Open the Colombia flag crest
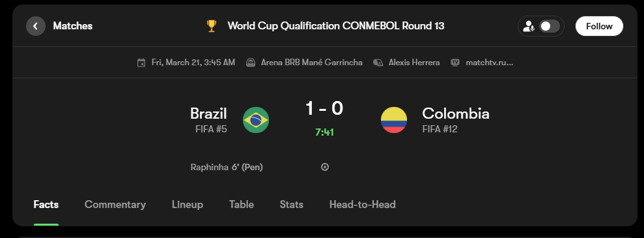The image size is (644, 238). 394,120
